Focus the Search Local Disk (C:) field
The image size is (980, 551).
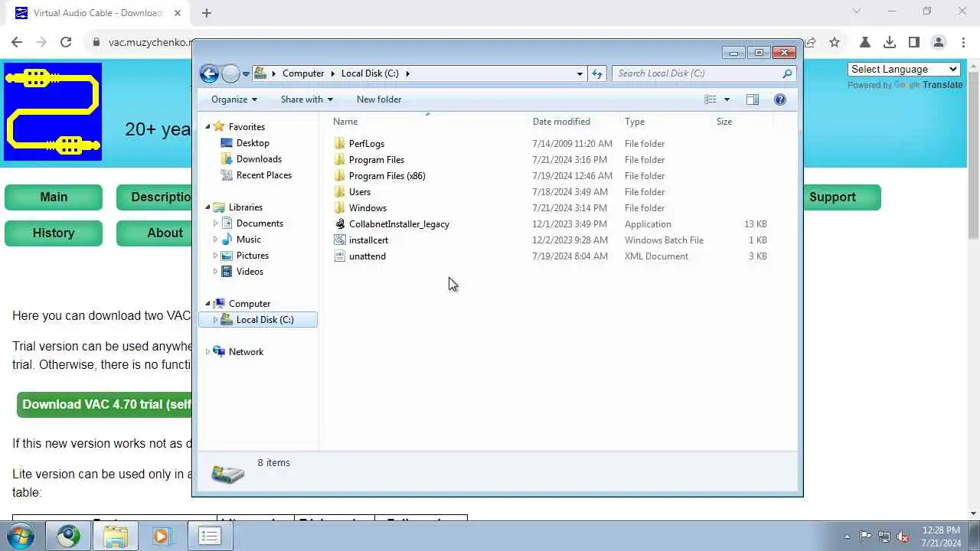[x=697, y=73]
